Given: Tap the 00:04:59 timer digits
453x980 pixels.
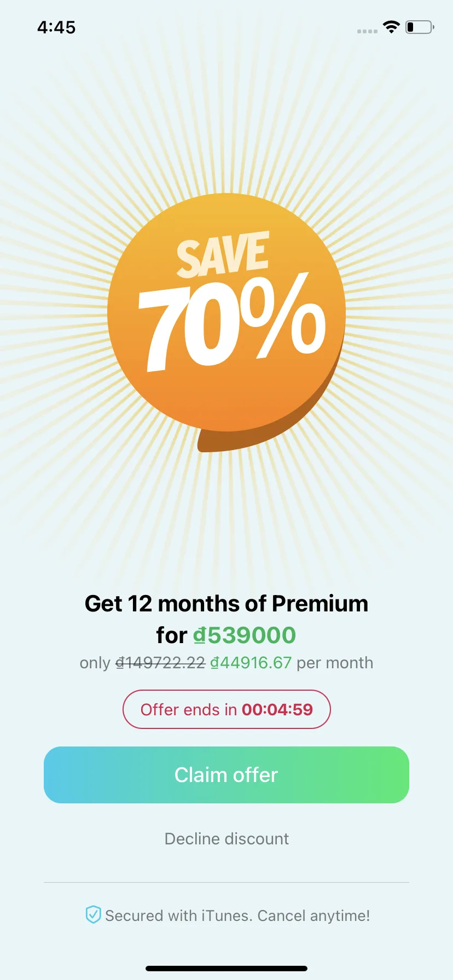Looking at the screenshot, I should tap(277, 709).
